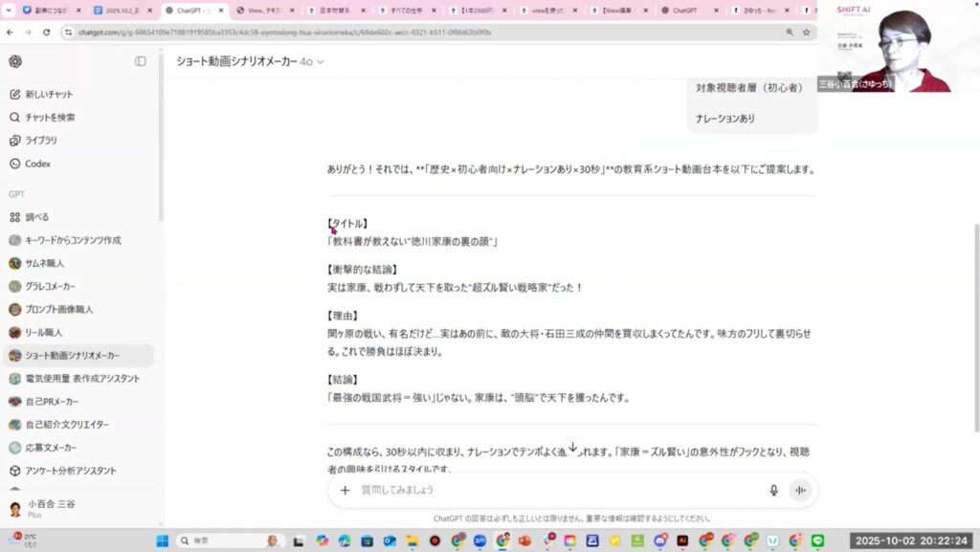Click the ChatGPT logo icon in sidebar
980x552 pixels.
coord(15,61)
